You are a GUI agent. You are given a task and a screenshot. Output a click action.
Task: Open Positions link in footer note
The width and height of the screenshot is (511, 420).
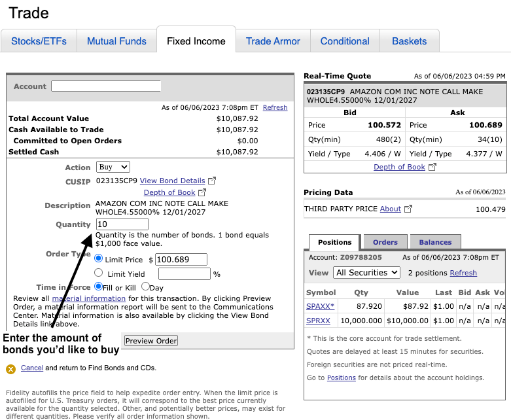click(341, 377)
